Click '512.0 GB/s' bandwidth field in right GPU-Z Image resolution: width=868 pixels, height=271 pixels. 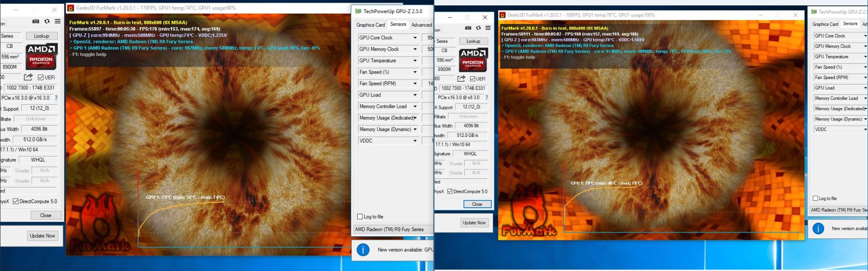(467, 135)
